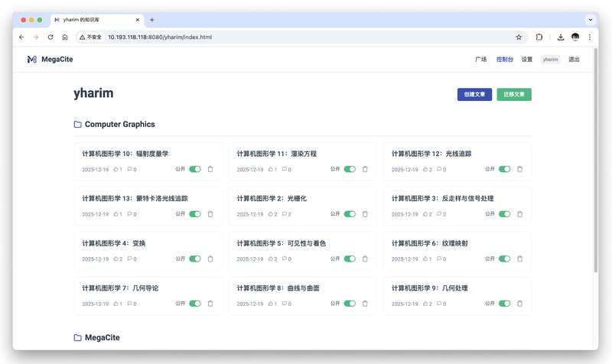This screenshot has width=612, height=364.
Task: Delete article 计算机图形学 13：蒙特卡洛光线追踪
Action: tap(210, 214)
